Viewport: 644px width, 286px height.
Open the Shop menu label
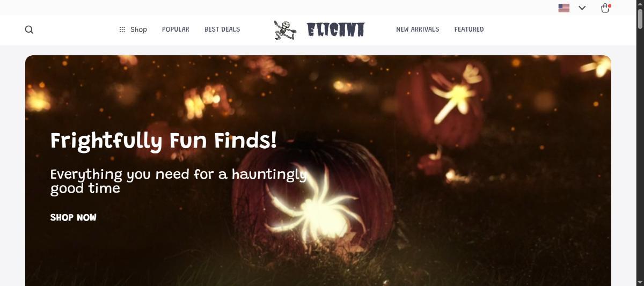tap(138, 30)
